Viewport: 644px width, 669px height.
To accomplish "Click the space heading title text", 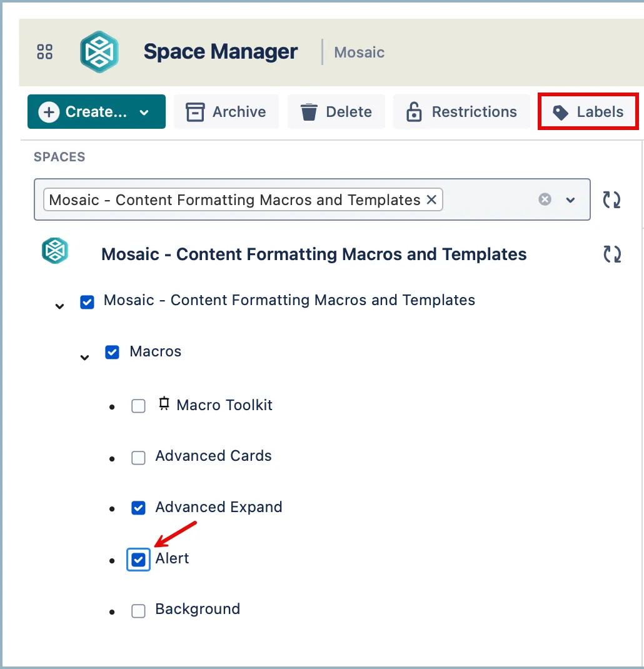I will point(314,254).
